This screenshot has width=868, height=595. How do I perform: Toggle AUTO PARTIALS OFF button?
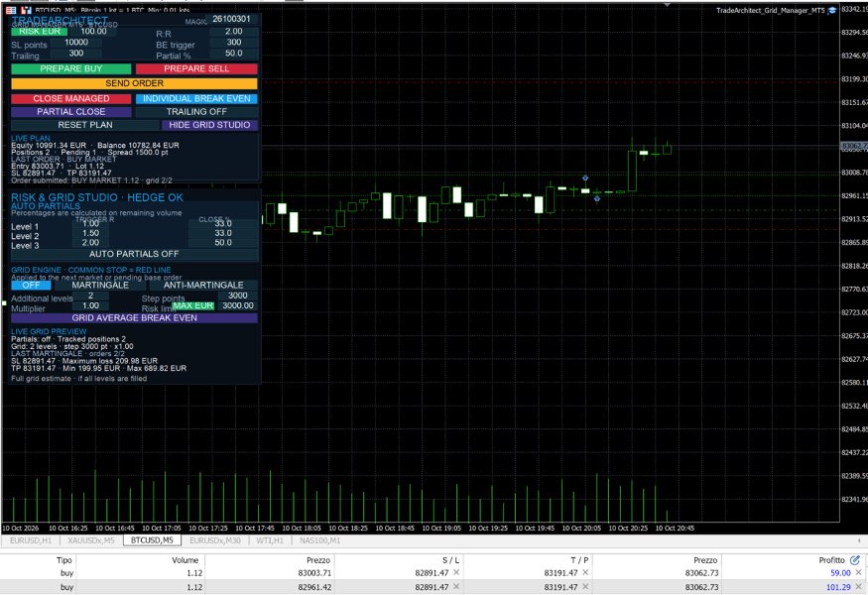(x=134, y=254)
